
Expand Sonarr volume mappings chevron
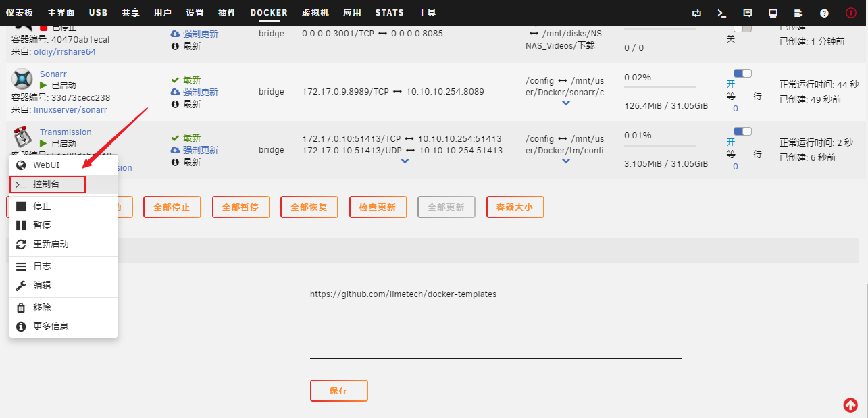[x=566, y=103]
